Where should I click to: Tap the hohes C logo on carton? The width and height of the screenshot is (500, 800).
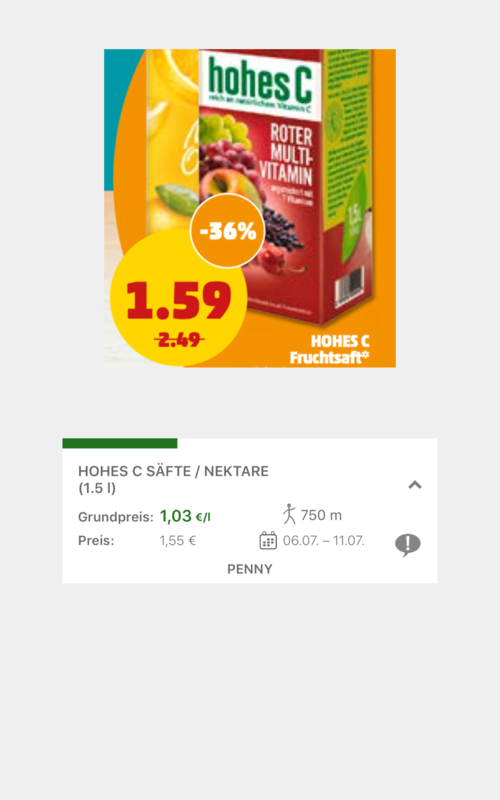260,82
